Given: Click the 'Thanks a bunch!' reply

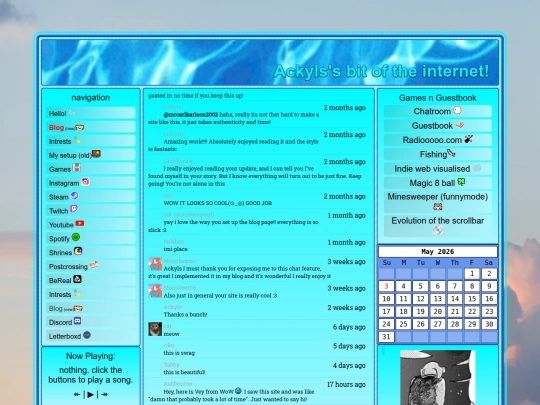Looking at the screenshot, I should tap(185, 314).
